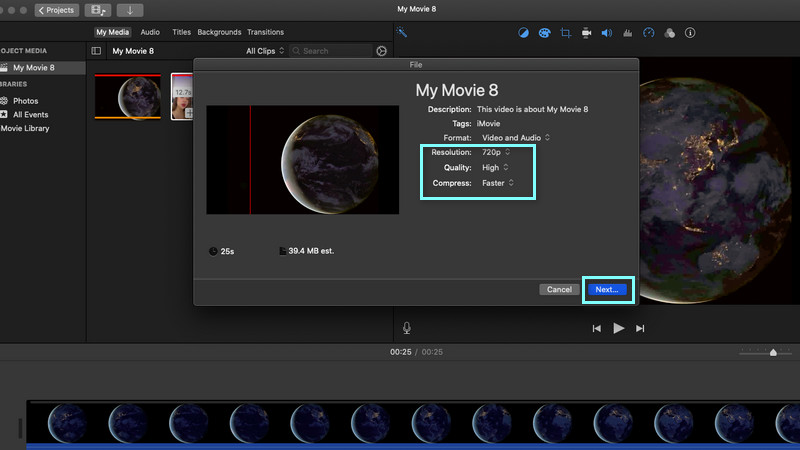Open the speed speedometer tool
Viewport: 800px width, 450px height.
point(648,33)
